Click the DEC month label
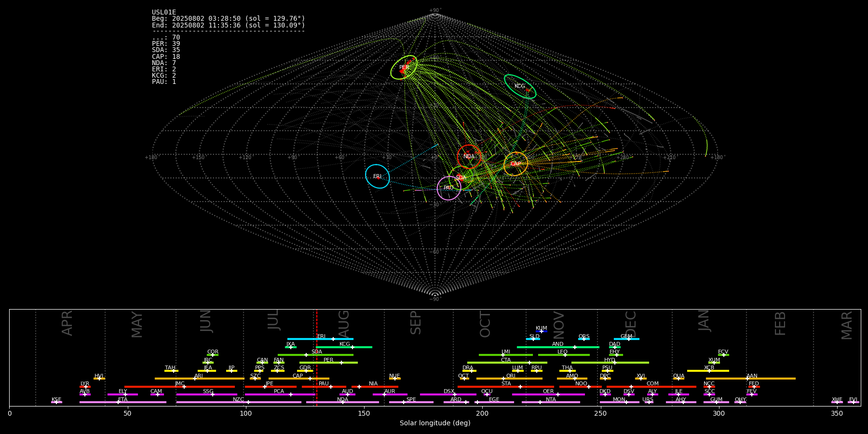The width and height of the screenshot is (868, 434). click(631, 324)
